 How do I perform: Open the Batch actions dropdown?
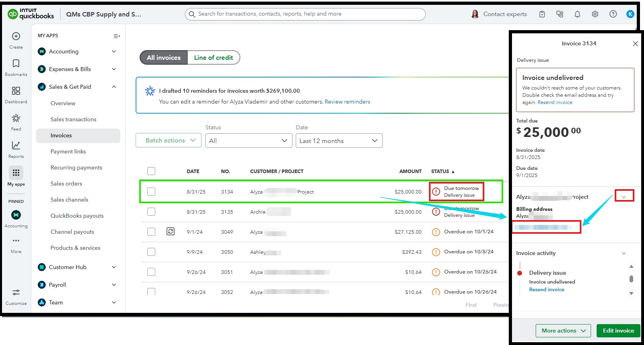coord(169,140)
